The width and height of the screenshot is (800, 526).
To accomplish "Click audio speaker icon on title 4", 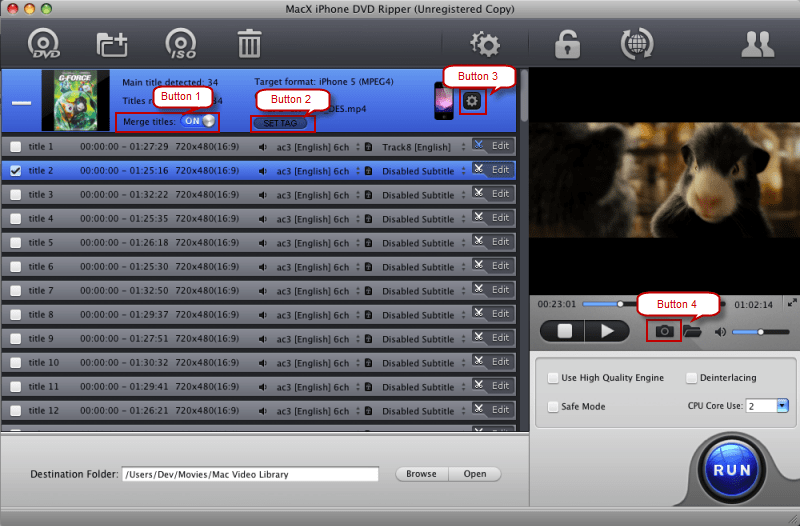I will click(x=263, y=219).
